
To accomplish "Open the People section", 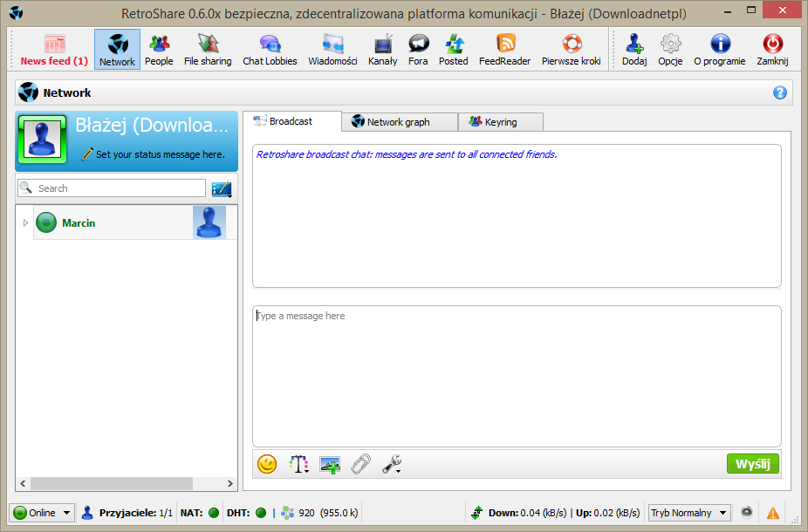I will 159,50.
